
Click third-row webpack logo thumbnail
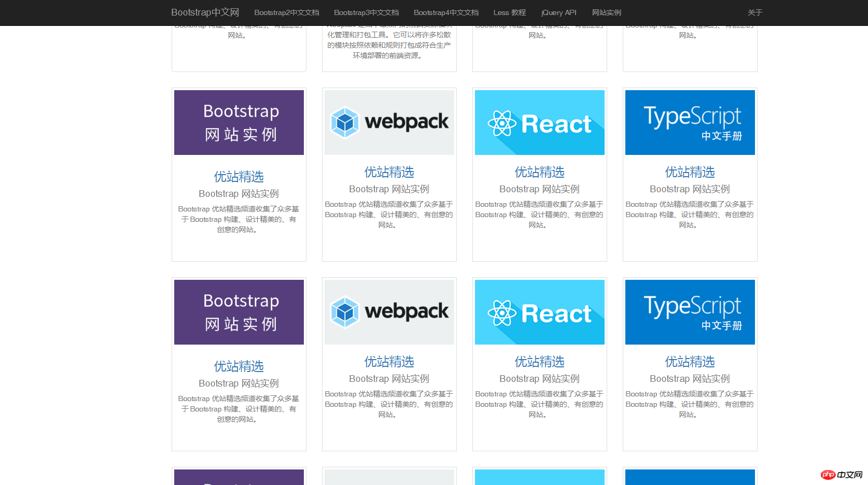click(x=389, y=312)
